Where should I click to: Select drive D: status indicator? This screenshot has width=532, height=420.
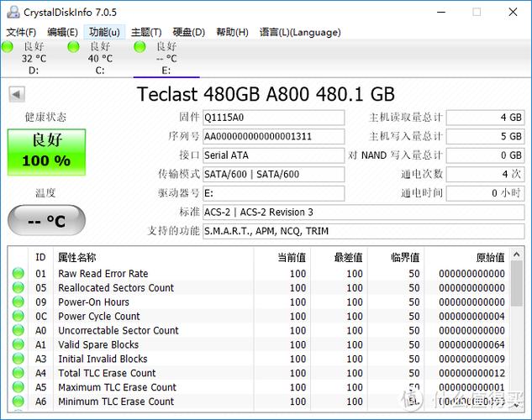[8, 47]
